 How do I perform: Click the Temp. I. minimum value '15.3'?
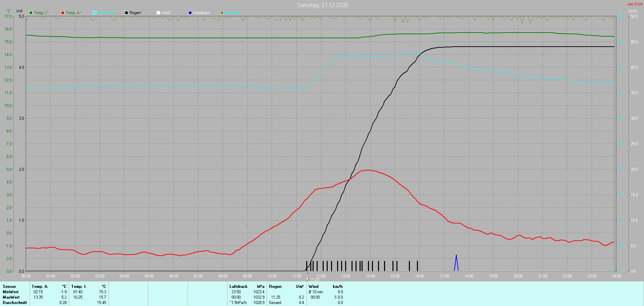(103, 292)
